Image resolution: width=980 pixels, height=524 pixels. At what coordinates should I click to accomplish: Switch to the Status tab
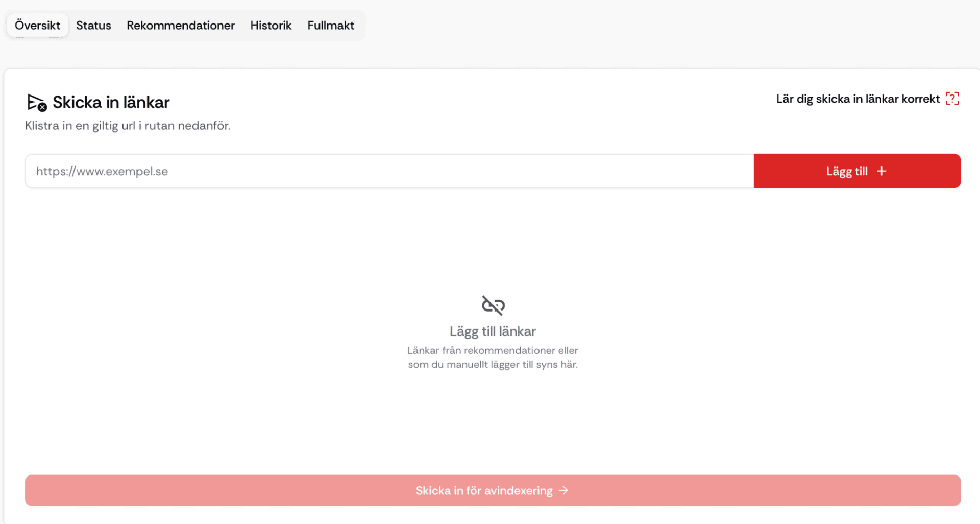(93, 26)
